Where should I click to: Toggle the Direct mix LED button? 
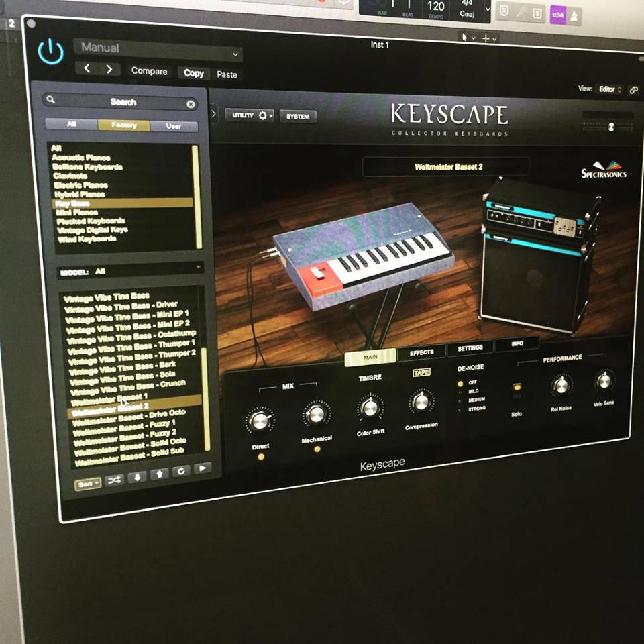(x=260, y=457)
